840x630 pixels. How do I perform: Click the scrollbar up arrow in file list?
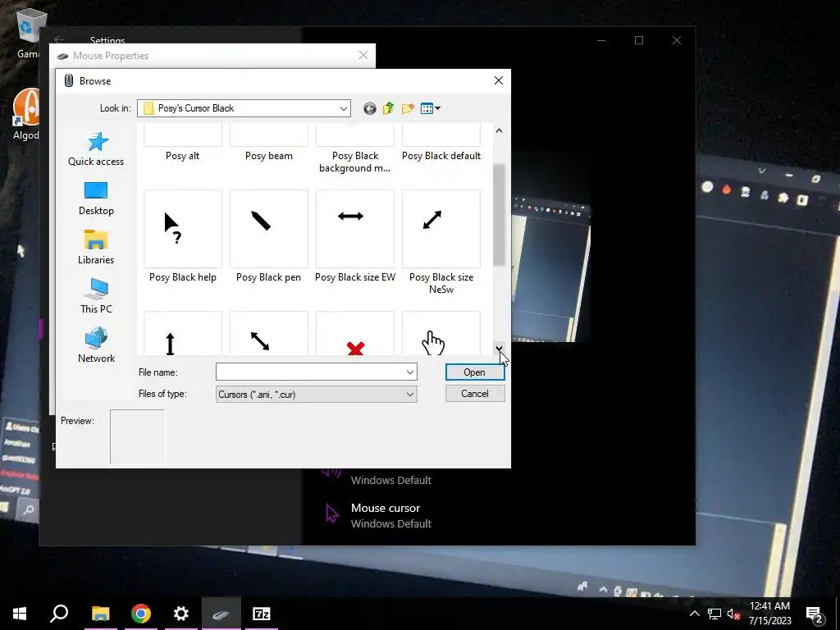(x=499, y=130)
